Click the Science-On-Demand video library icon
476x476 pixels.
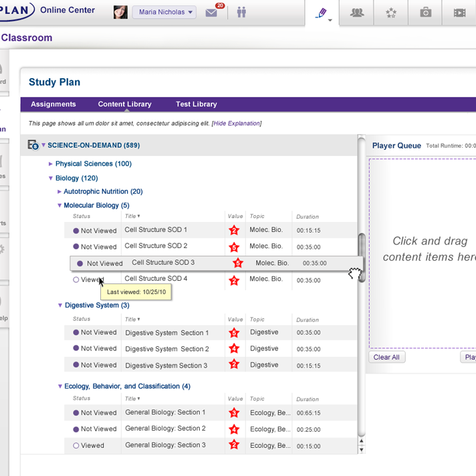point(33,145)
